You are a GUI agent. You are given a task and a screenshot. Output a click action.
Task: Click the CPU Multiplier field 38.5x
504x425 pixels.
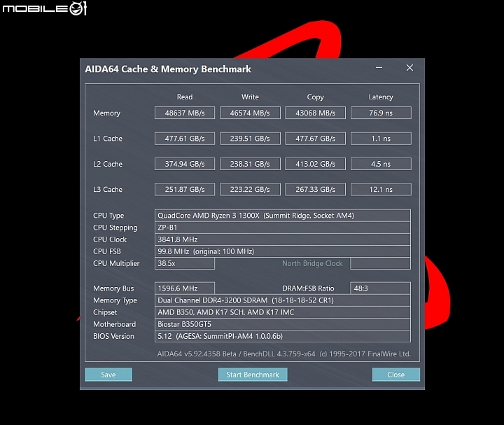[x=185, y=263]
